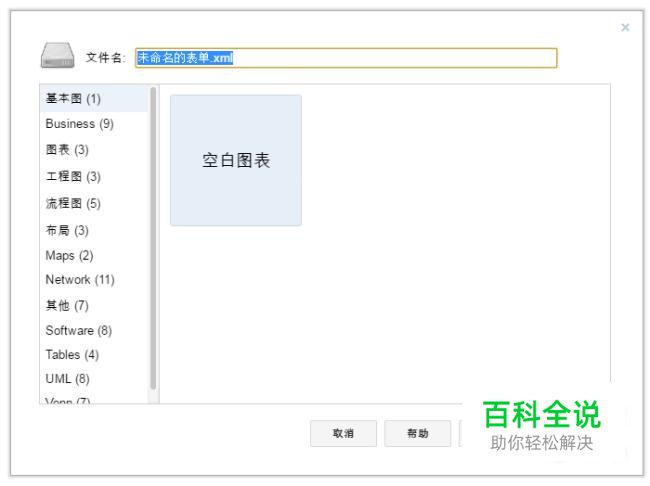Viewport: 650px width, 486px height.
Task: Select the 布局 (3) category
Action: (x=94, y=230)
